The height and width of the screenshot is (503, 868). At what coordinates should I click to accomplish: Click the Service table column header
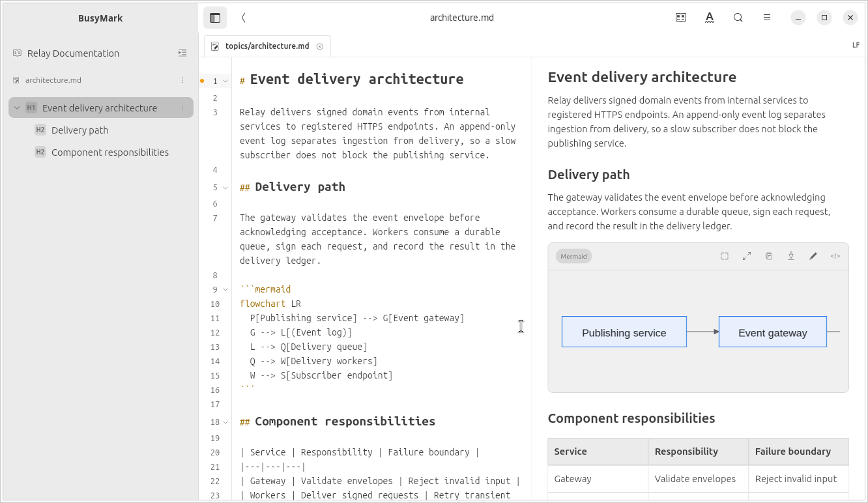click(x=598, y=451)
